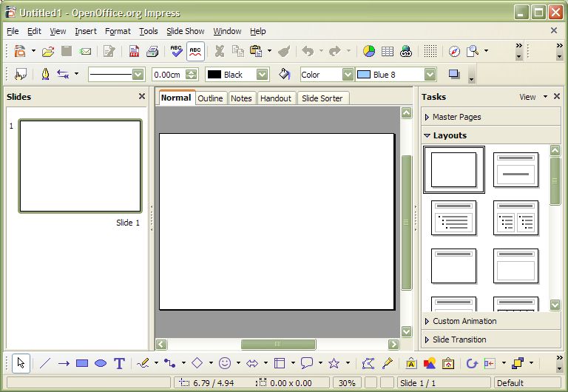
Task: Click the Export as PDF icon
Action: pyautogui.click(x=134, y=51)
